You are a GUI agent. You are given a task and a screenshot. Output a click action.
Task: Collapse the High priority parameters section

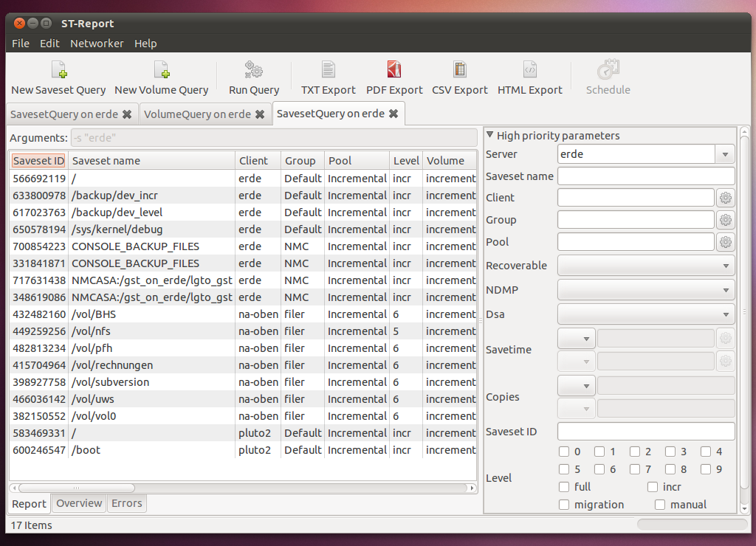tap(490, 135)
